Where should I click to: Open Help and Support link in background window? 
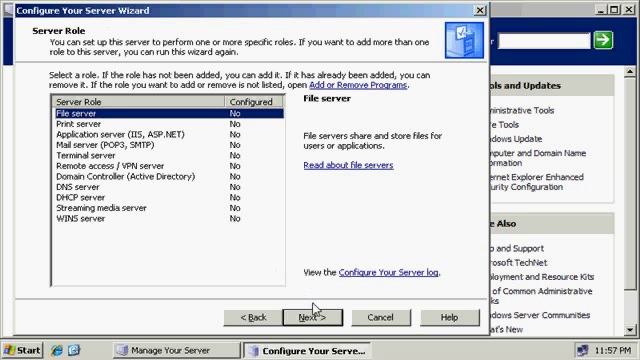coord(517,248)
